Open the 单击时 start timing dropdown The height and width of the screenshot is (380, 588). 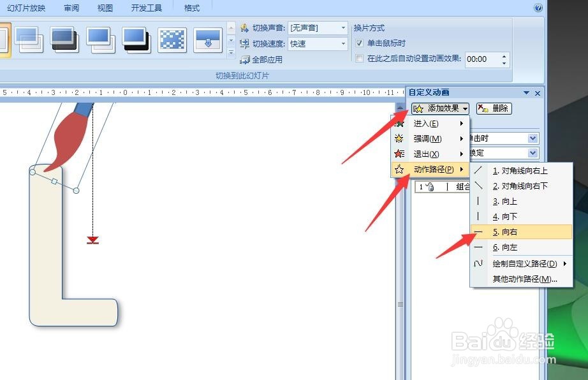coord(533,138)
